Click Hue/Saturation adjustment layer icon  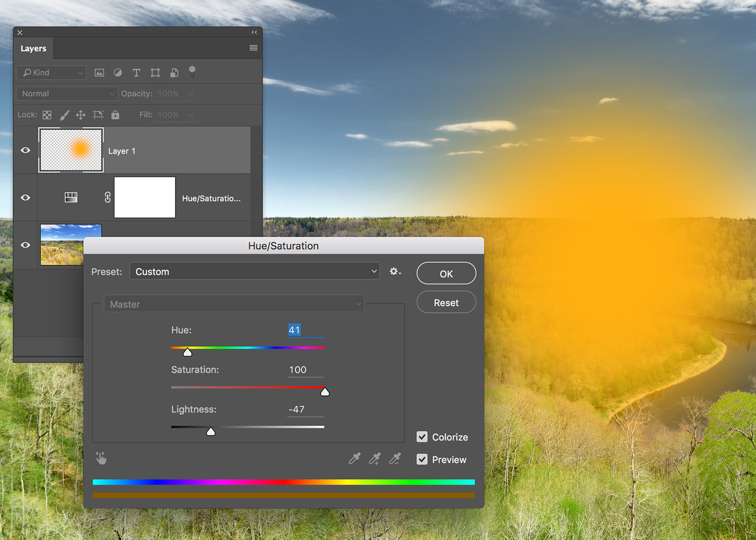[71, 198]
